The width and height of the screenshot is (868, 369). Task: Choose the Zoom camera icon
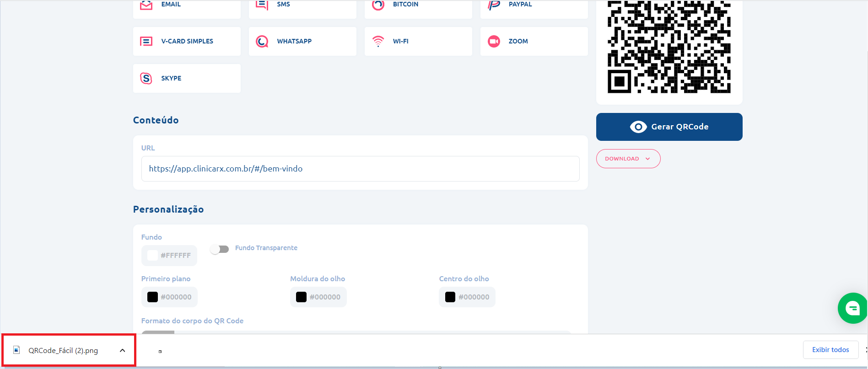pyautogui.click(x=494, y=42)
